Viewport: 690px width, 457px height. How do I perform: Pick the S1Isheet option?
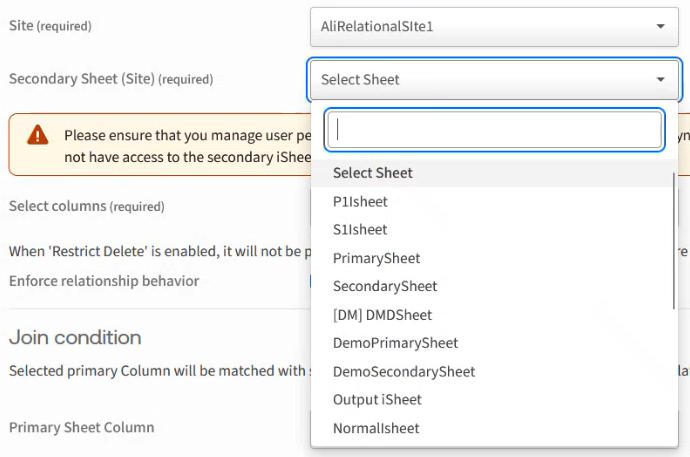point(360,229)
